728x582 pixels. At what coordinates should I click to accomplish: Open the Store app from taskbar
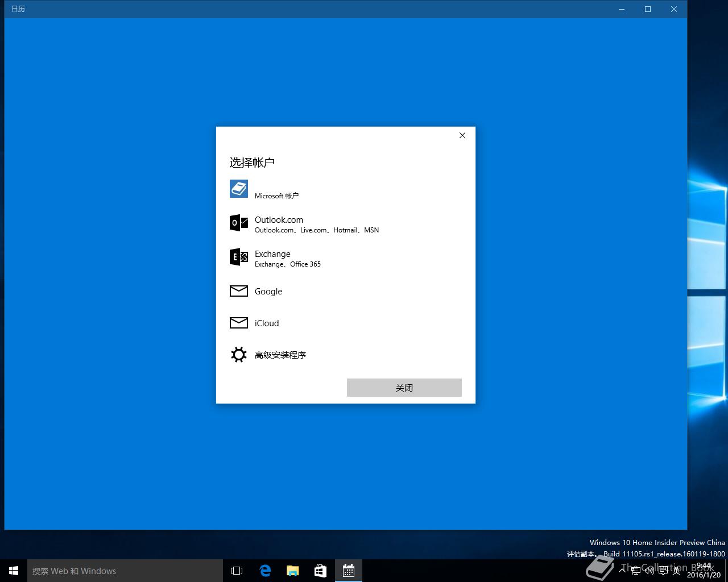point(321,571)
